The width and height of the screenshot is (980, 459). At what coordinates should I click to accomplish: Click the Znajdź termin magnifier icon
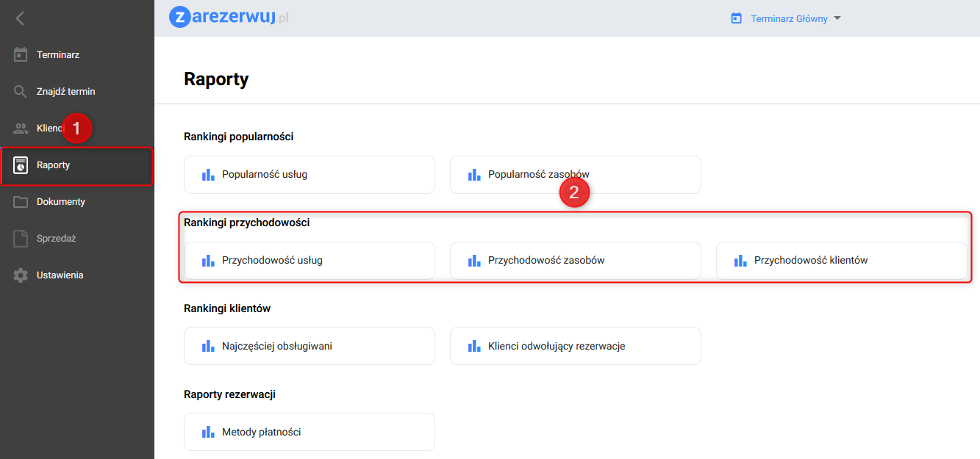(21, 92)
